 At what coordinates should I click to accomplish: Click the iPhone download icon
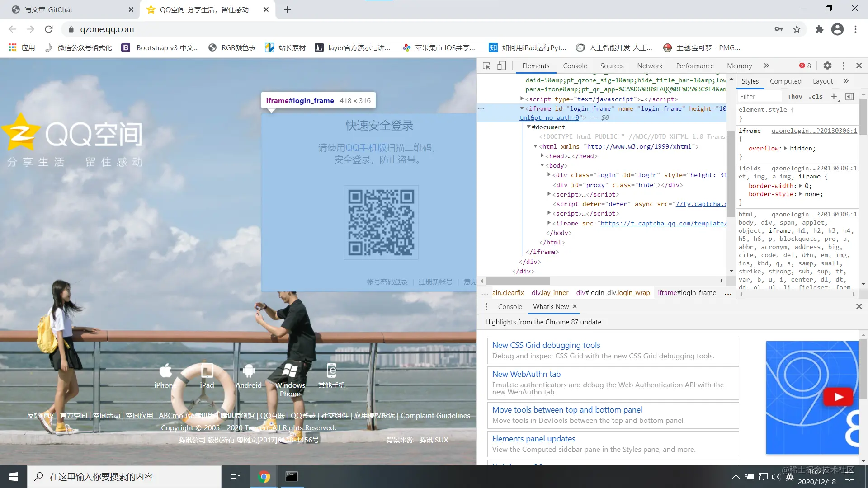(x=165, y=371)
